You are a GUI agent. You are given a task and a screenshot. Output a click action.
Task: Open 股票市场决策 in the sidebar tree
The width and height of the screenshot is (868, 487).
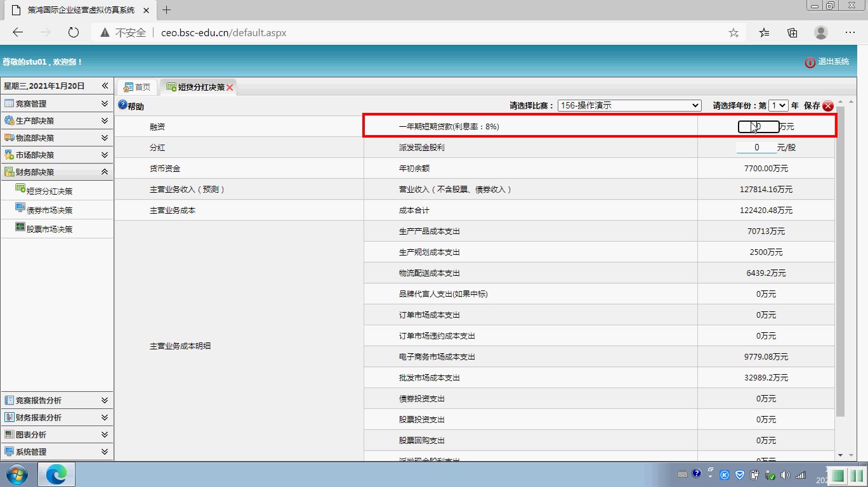[x=49, y=229]
